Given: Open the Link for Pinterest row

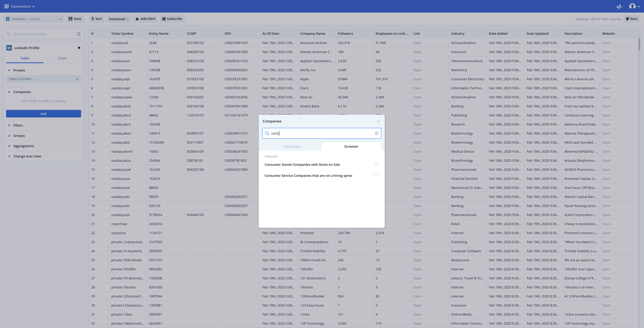Looking at the screenshot, I should point(417,233).
